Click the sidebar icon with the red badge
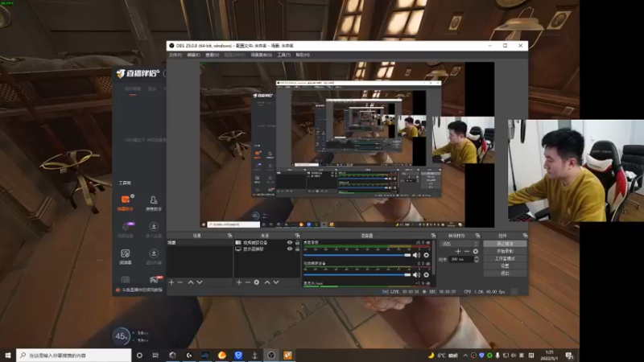 click(155, 279)
